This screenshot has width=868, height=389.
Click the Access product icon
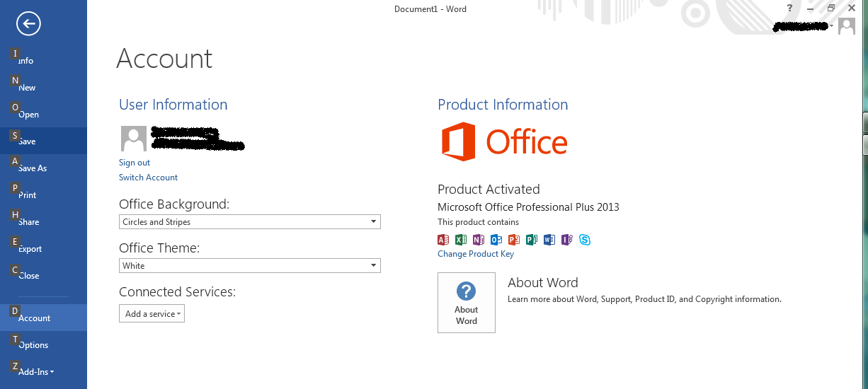click(443, 240)
